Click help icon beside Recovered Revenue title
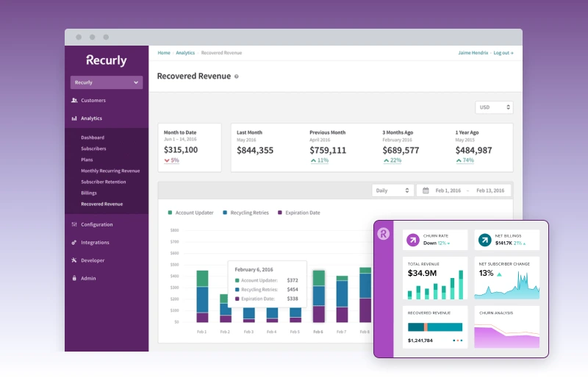The width and height of the screenshot is (588, 381). 236,76
